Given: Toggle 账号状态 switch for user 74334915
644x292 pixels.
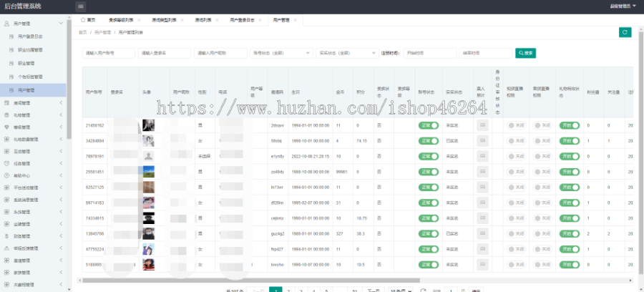Looking at the screenshot, I should point(429,218).
